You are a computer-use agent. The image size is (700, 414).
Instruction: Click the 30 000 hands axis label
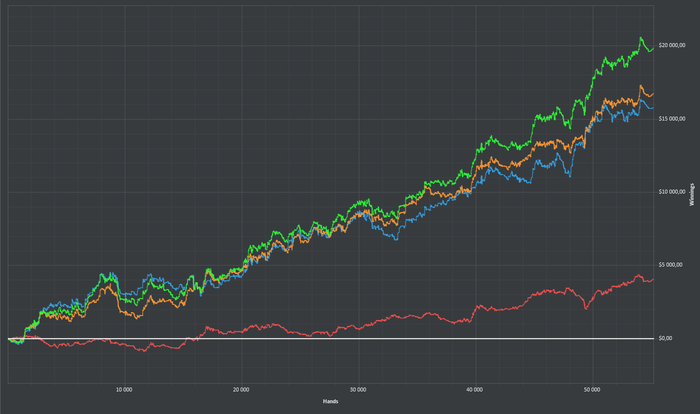point(358,390)
